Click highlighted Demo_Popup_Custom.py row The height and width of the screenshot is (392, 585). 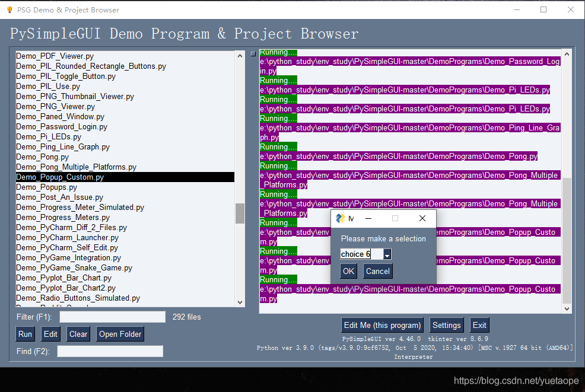[x=125, y=177]
